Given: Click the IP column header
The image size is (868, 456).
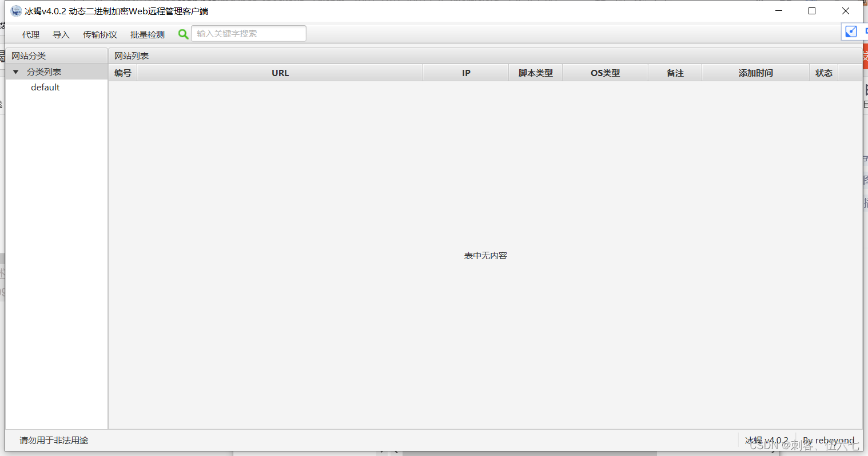Looking at the screenshot, I should click(465, 73).
